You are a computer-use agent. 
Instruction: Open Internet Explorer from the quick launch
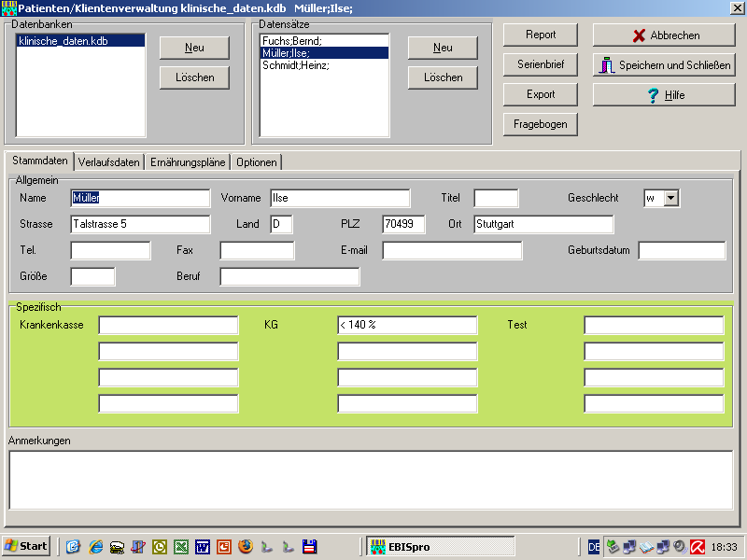point(95,547)
